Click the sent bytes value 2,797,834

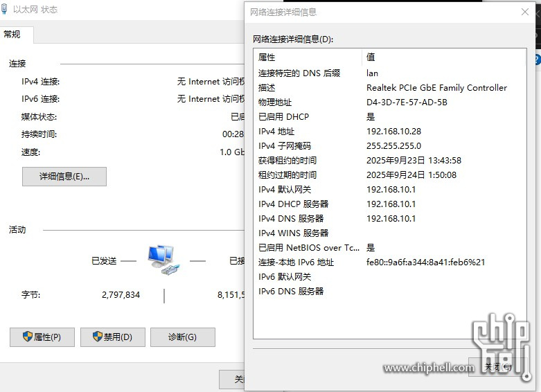coord(121,295)
